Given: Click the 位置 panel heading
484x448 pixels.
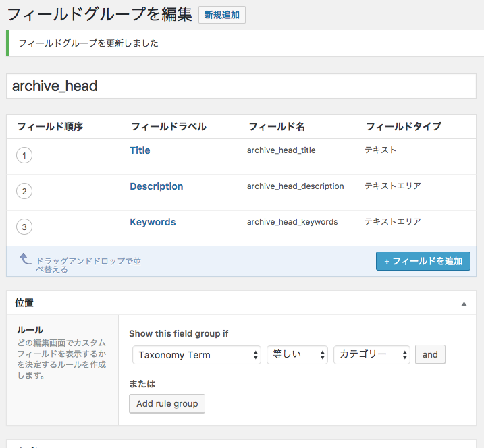Looking at the screenshot, I should point(24,303).
